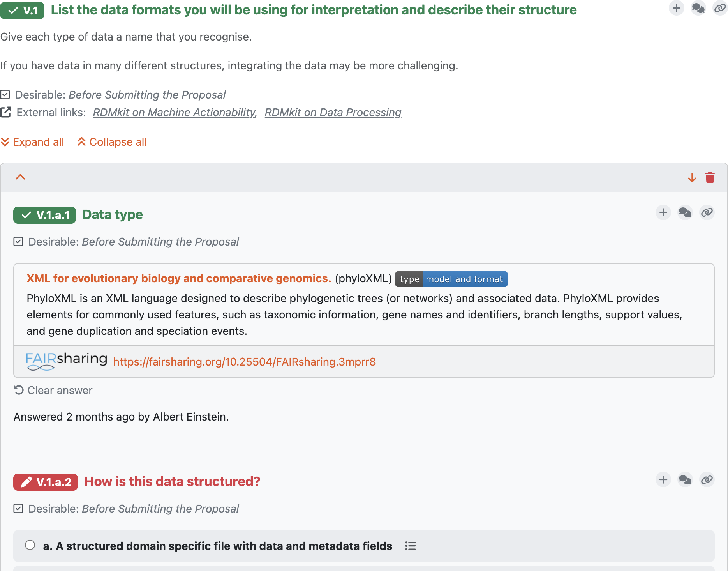Click the Desirable phase icon under Data type
This screenshot has height=571, width=728.
tap(18, 242)
